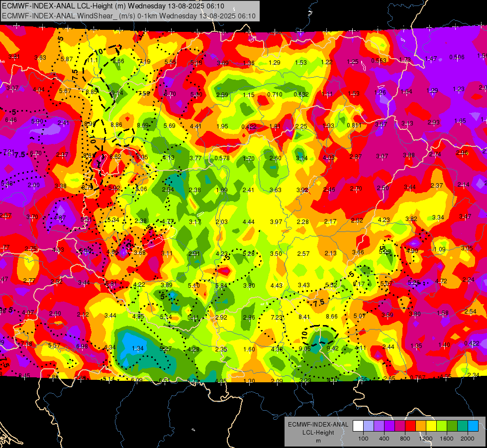Click the legend tick label "1600"

click(447, 439)
